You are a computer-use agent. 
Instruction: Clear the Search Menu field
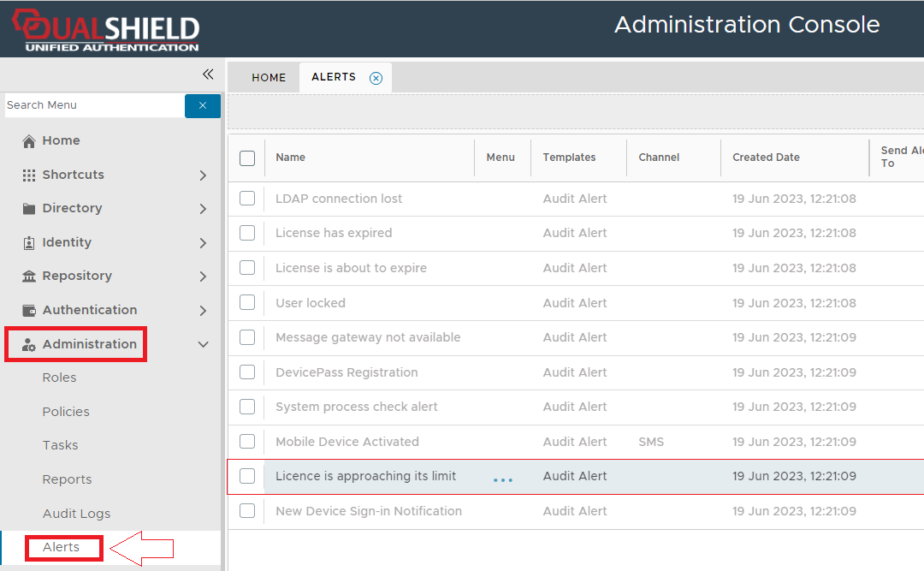[x=203, y=105]
